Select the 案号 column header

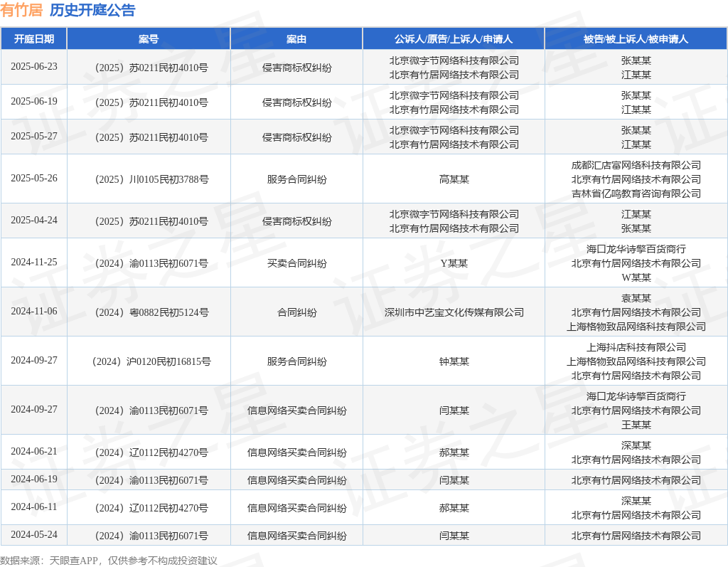pos(149,39)
